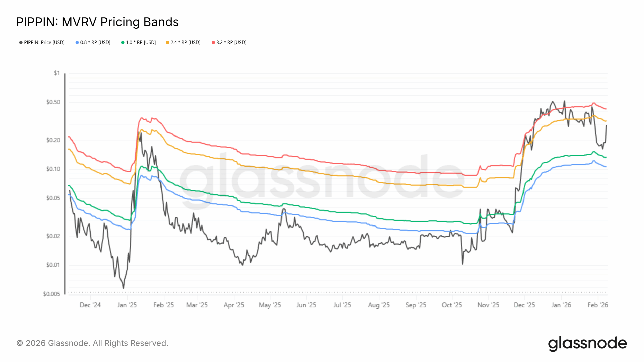
Task: Click the $0.10 y-axis label
Action: point(53,169)
